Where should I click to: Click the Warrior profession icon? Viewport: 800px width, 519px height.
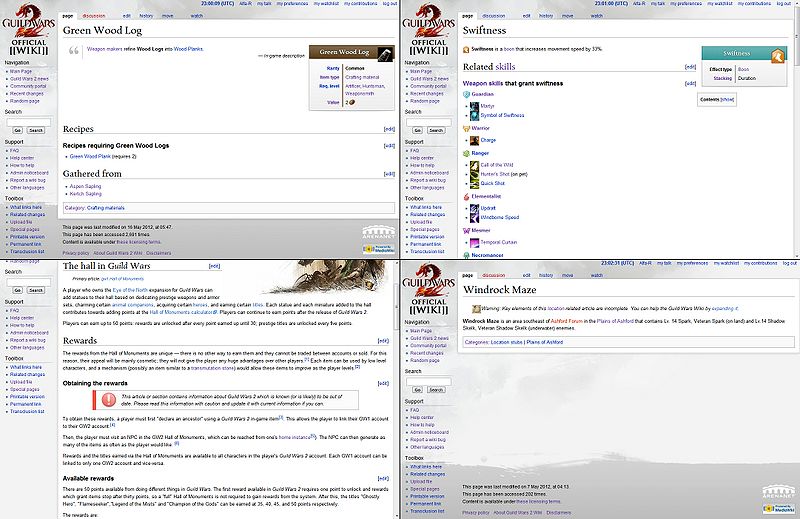pyautogui.click(x=466, y=129)
